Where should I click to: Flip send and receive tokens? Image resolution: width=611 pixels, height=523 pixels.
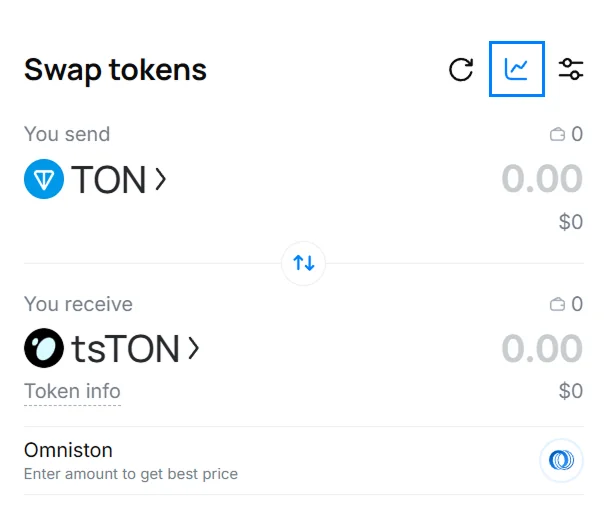tap(304, 263)
